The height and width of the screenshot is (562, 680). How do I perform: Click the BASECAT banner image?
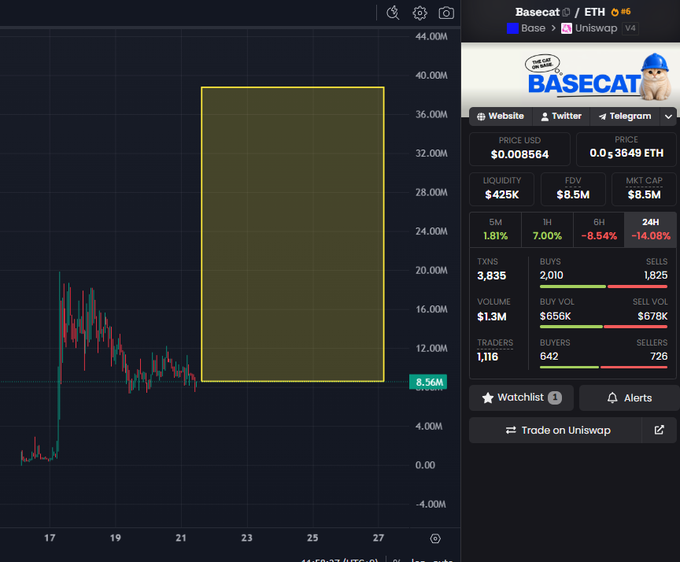pos(570,78)
